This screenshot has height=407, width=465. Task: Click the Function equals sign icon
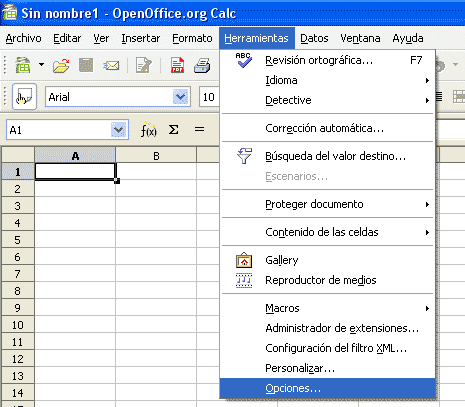[x=199, y=129]
